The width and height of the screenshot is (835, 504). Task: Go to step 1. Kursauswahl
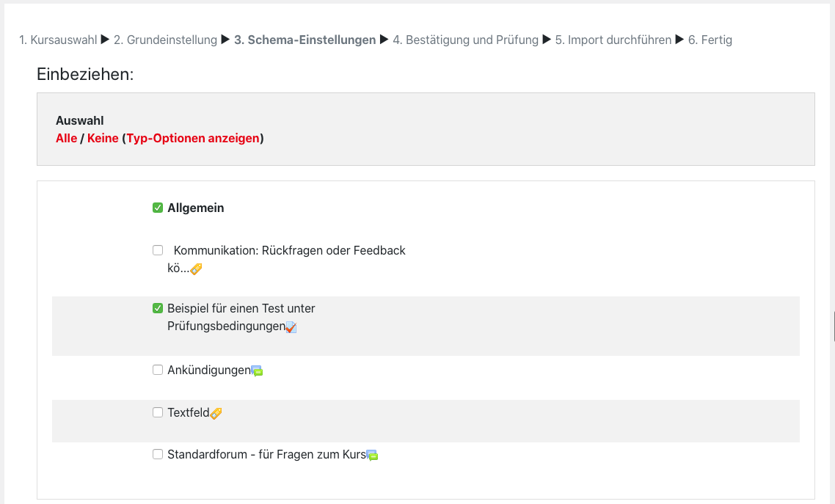[58, 40]
